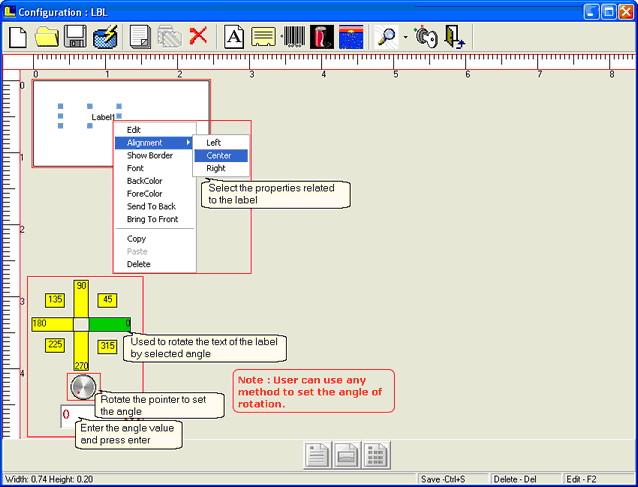This screenshot has height=487, width=638.
Task: Select ForeColor in the context menu
Action: pos(155,194)
